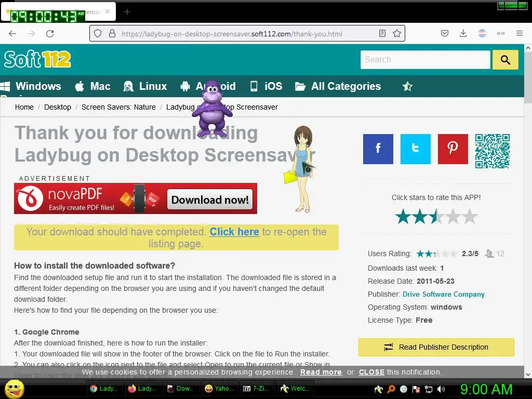Open All Categories menu
This screenshot has width=532, height=399.
tap(338, 86)
